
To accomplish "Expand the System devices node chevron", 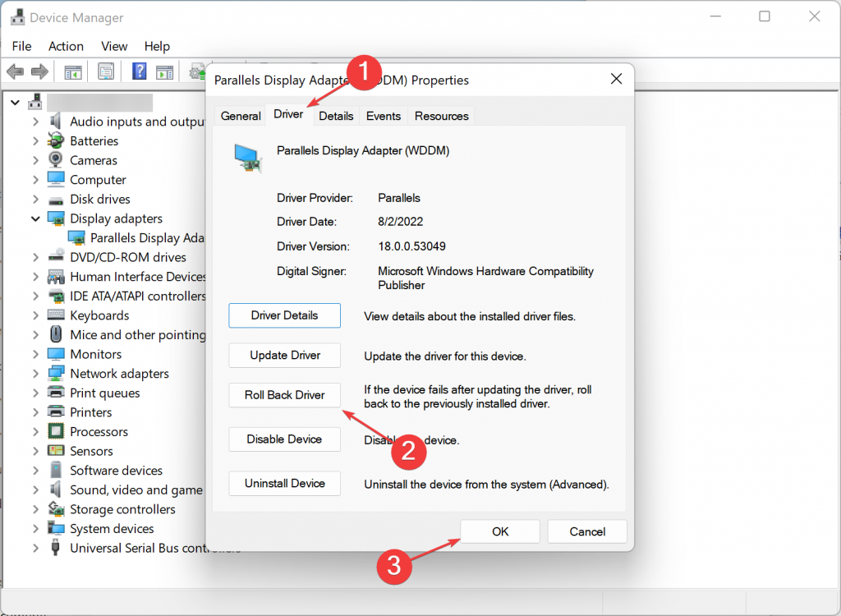I will pyautogui.click(x=35, y=529).
